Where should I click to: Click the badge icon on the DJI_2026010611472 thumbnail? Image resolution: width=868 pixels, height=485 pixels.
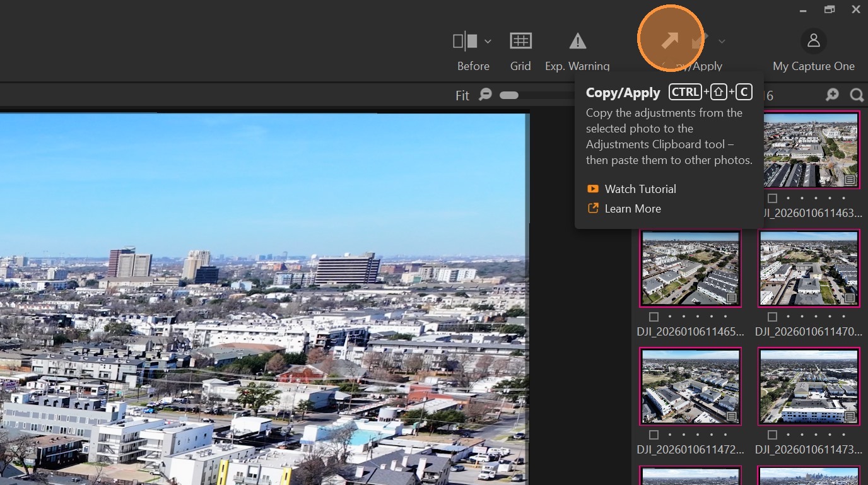732,416
